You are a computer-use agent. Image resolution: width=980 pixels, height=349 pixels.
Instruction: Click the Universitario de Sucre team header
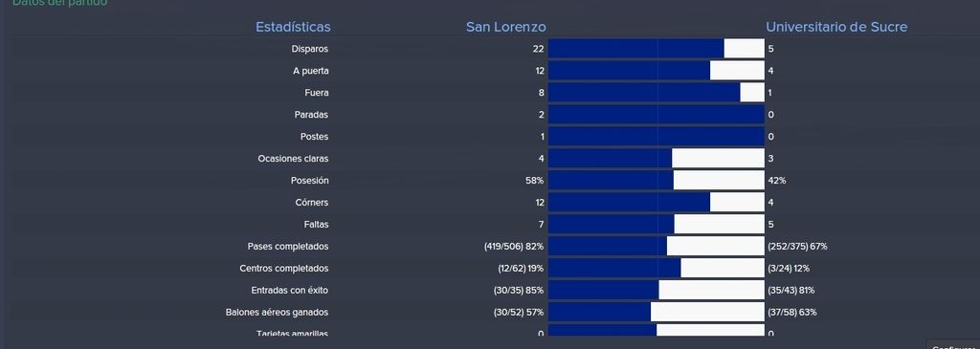coord(836,27)
